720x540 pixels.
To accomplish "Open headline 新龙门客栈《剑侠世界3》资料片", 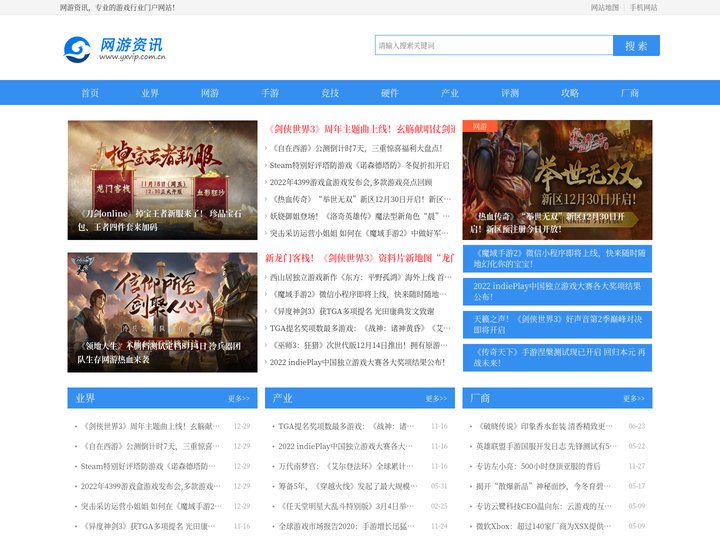I will click(360, 258).
